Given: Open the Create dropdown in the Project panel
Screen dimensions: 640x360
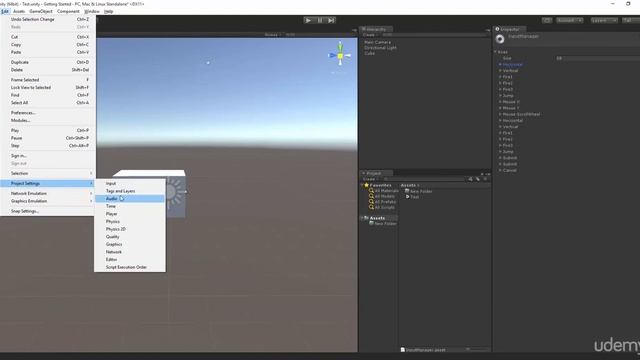Looking at the screenshot, I should [370, 179].
